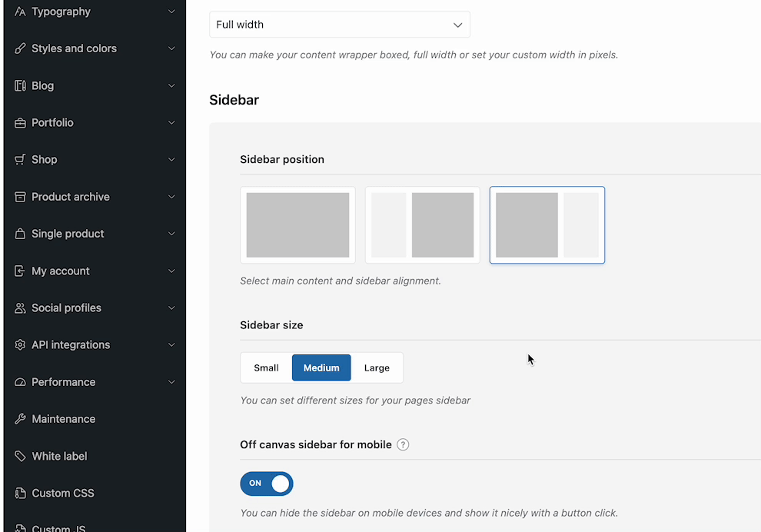
Task: Click the help icon beside Off canvas sidebar
Action: coord(403,444)
